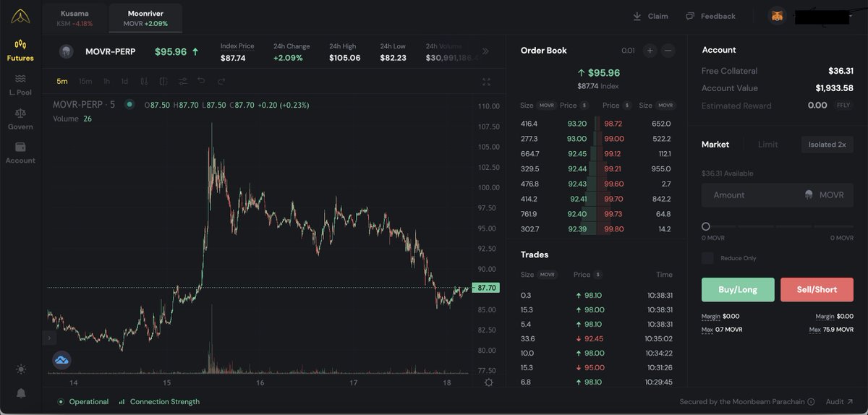Click the MetaMask fox wallet icon

(777, 16)
